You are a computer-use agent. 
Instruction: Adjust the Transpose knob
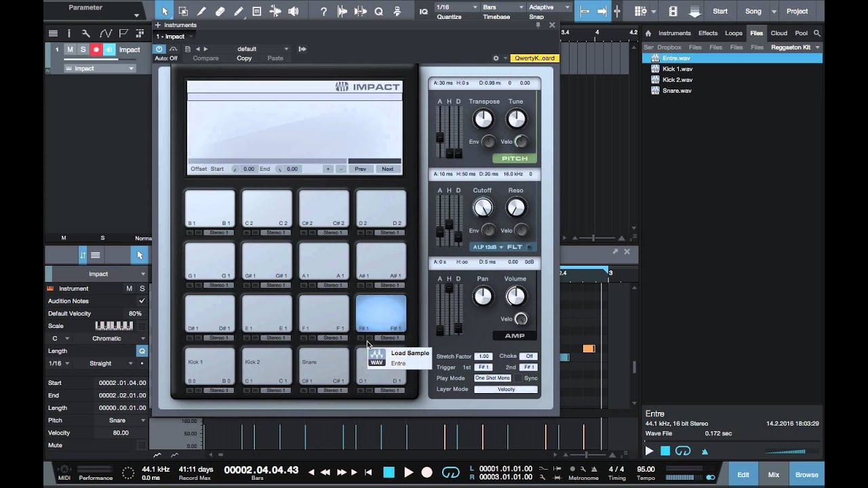[484, 119]
